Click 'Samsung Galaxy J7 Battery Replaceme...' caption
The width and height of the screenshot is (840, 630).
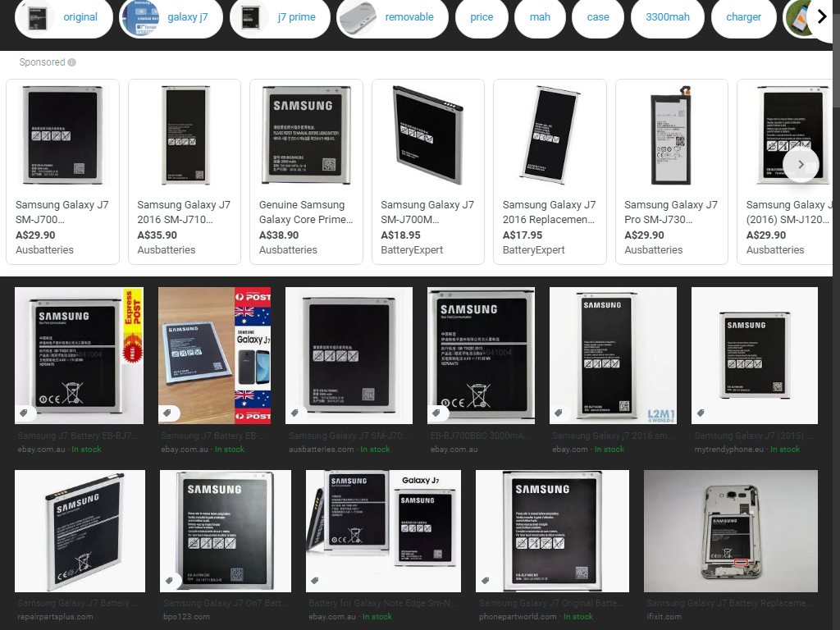[729, 603]
